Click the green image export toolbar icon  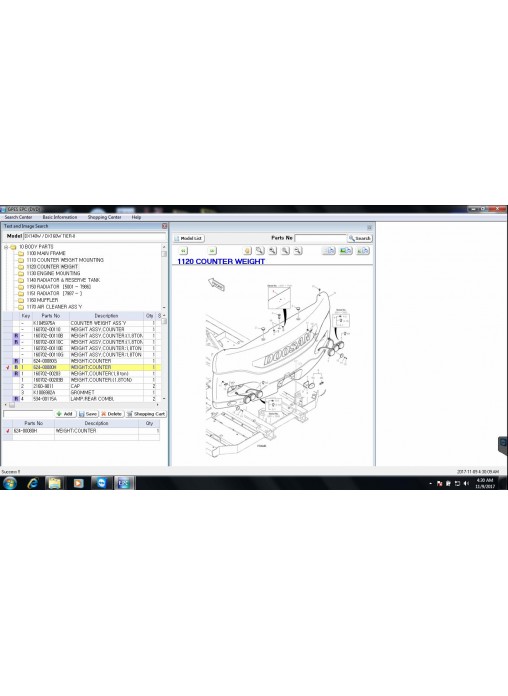[345, 251]
